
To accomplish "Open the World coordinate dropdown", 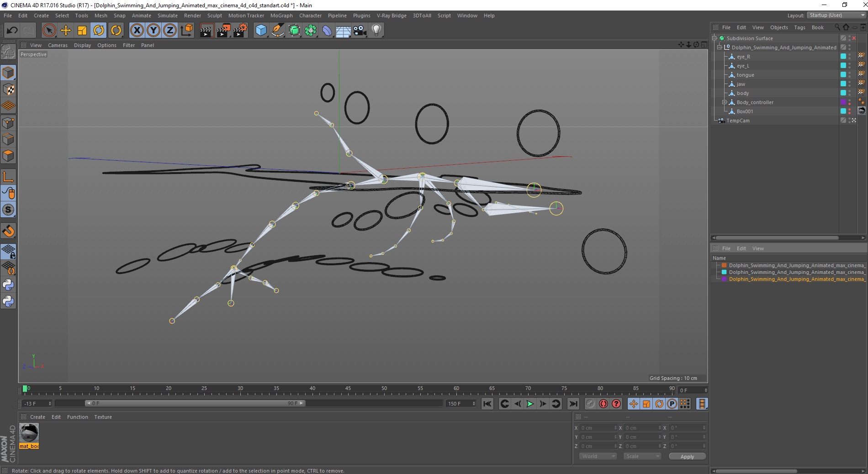I will pos(598,456).
